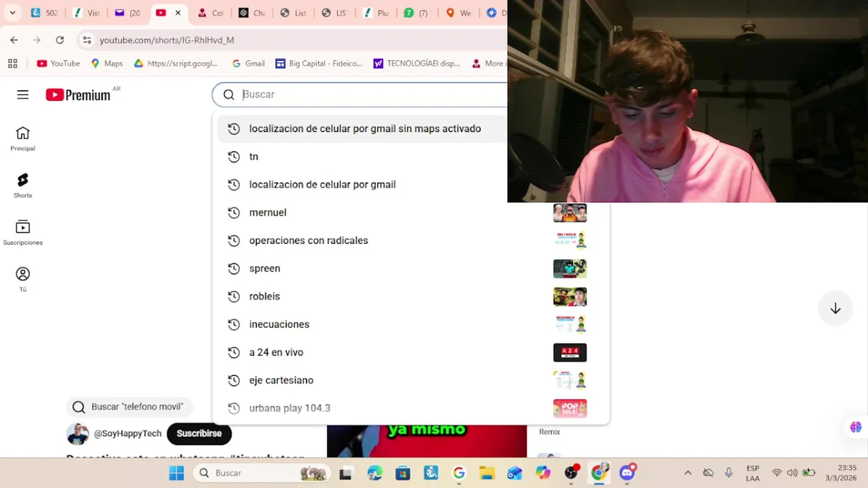Screen dimensions: 868x488
Task: Click the browser back arrow
Action: coord(14,40)
